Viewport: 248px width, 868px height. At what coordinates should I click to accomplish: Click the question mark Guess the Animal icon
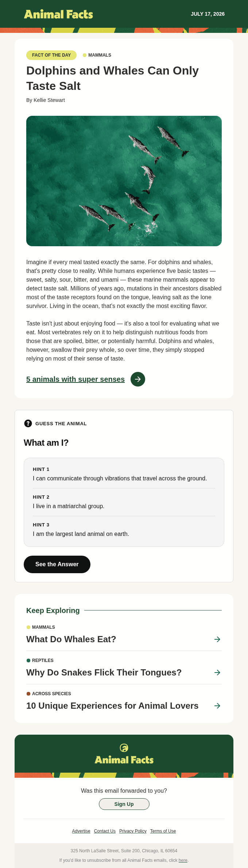[x=28, y=423]
